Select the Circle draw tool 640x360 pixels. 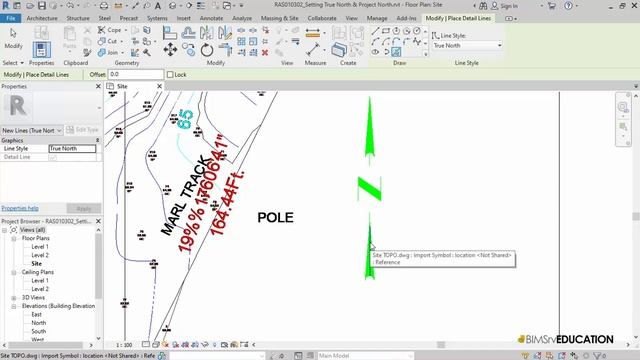coord(416,31)
